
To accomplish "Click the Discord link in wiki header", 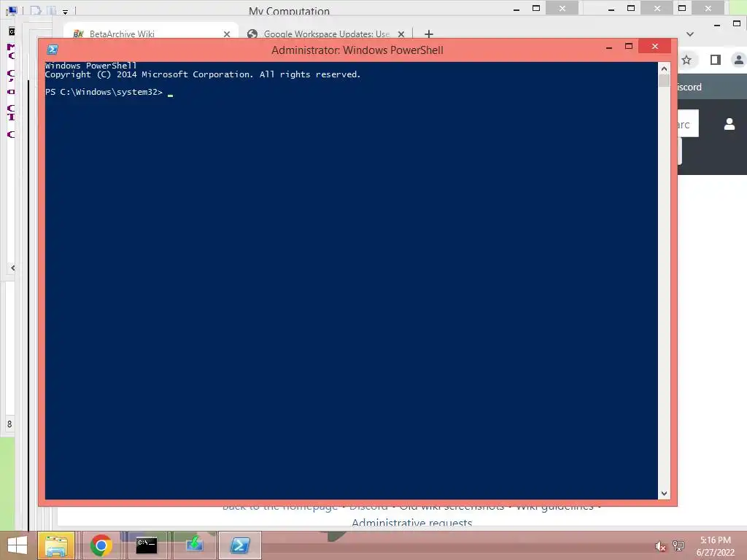I will pos(689,87).
